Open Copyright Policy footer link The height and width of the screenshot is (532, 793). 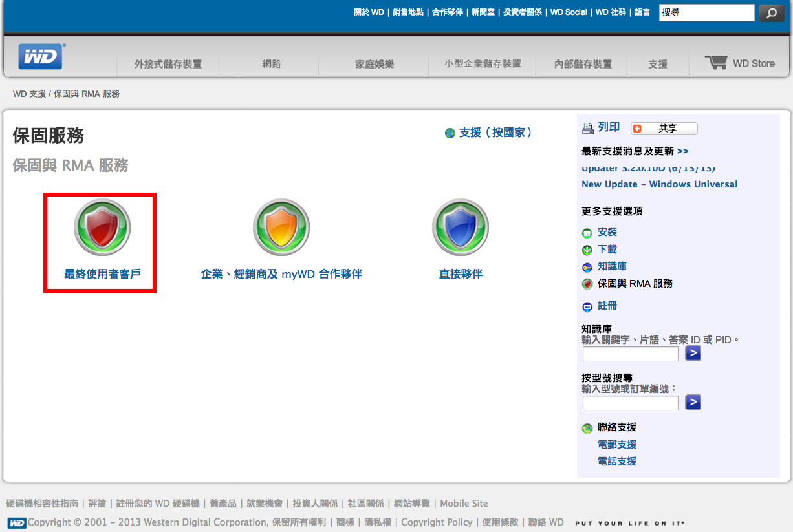(x=437, y=522)
